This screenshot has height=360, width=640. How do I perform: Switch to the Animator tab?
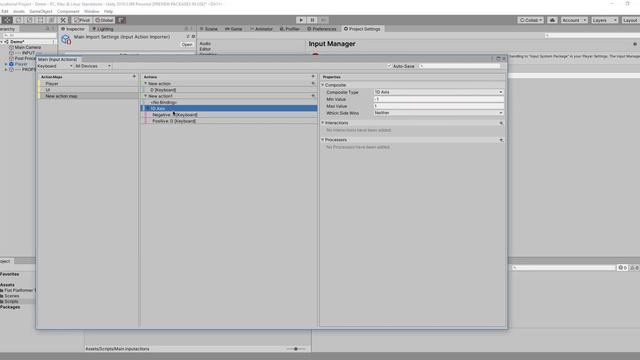tap(261, 29)
